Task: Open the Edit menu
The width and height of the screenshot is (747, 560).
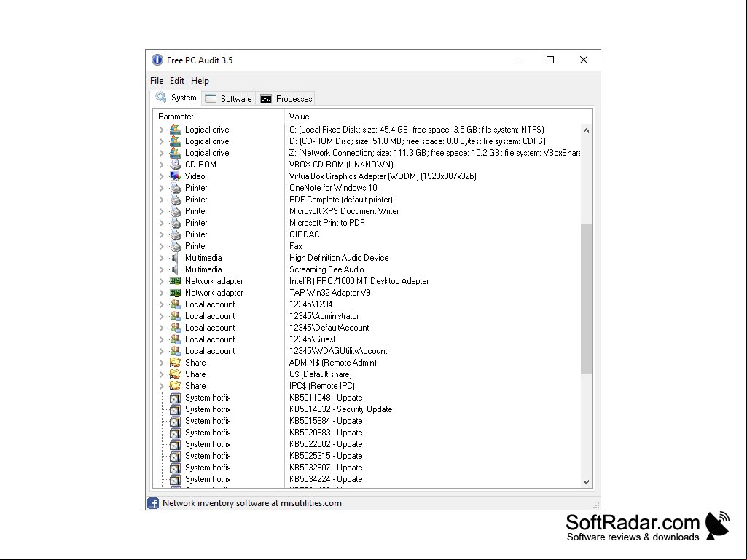Action: (177, 81)
